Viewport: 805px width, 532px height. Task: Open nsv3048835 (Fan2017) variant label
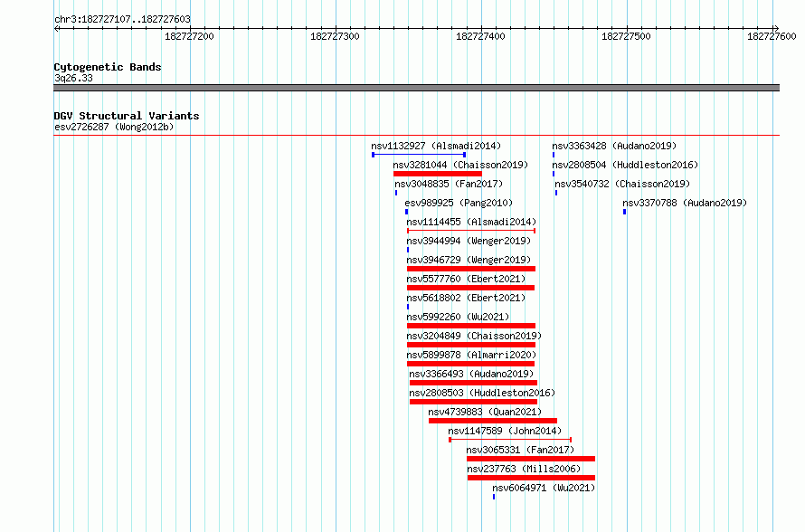449,184
